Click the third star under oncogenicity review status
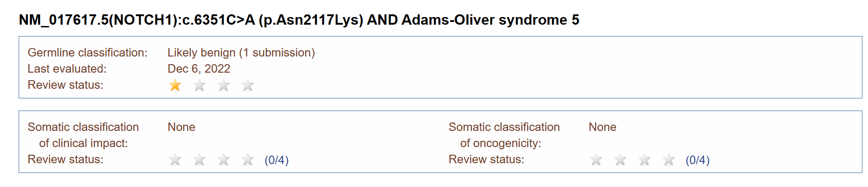Screen dimensions: 868x187 point(644,160)
